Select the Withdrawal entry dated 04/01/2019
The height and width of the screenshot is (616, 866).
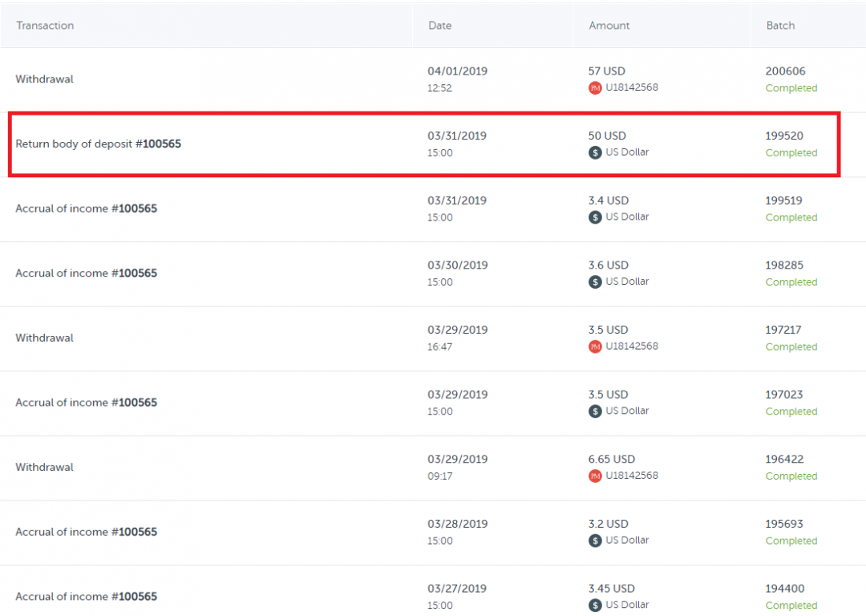tap(44, 79)
